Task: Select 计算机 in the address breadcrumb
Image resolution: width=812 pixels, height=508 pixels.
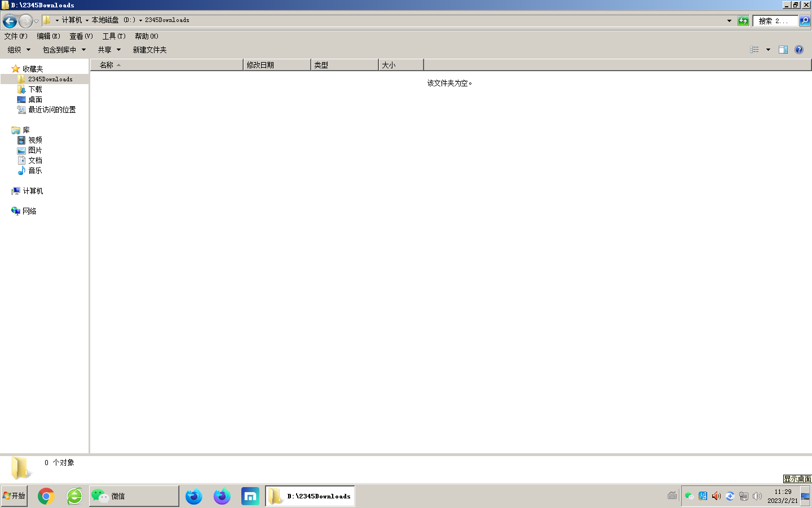Action: (72, 20)
